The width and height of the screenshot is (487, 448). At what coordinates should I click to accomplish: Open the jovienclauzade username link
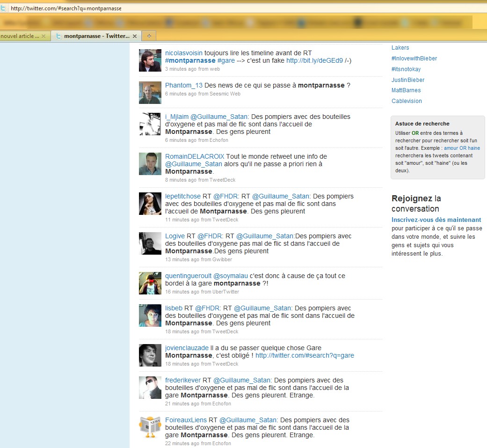(x=187, y=348)
